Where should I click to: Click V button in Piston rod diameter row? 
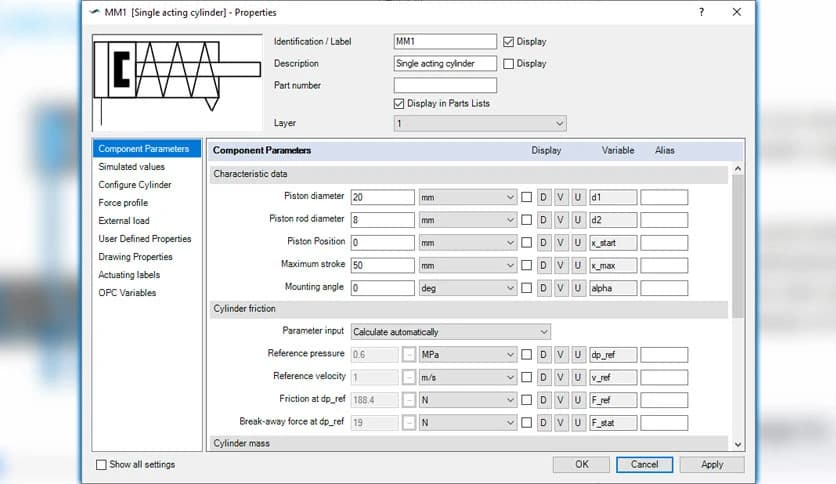tap(560, 220)
